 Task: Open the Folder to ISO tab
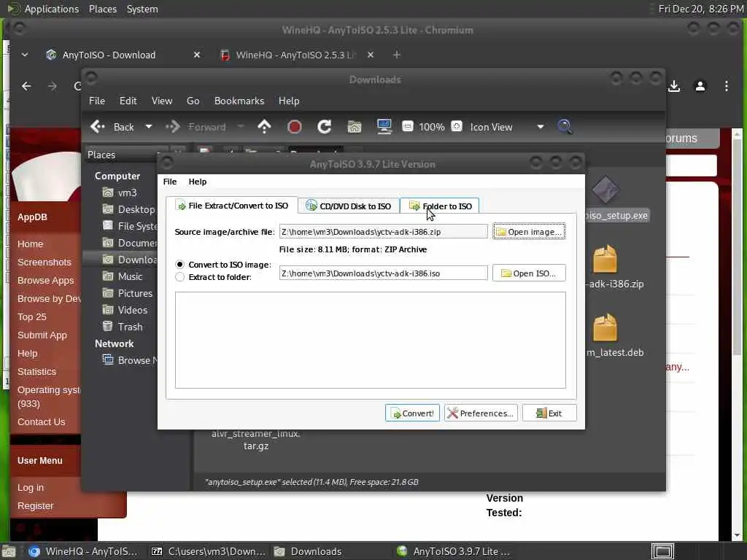(x=440, y=206)
